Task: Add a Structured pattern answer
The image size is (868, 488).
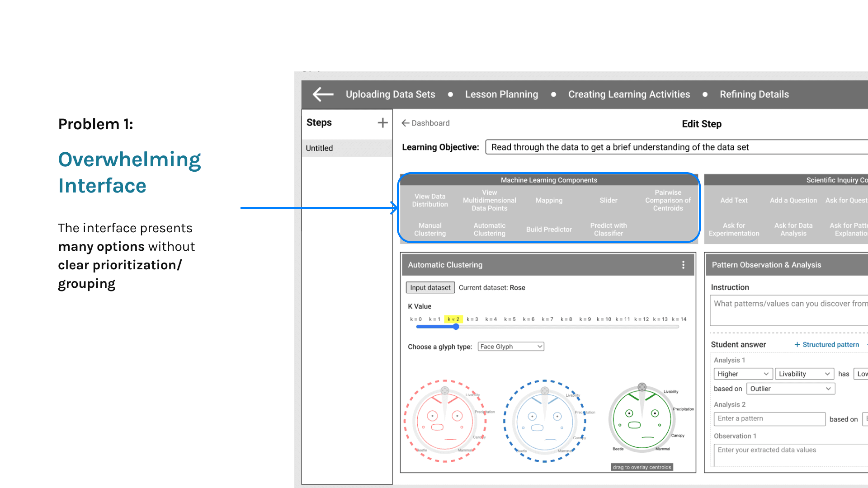Action: 826,345
